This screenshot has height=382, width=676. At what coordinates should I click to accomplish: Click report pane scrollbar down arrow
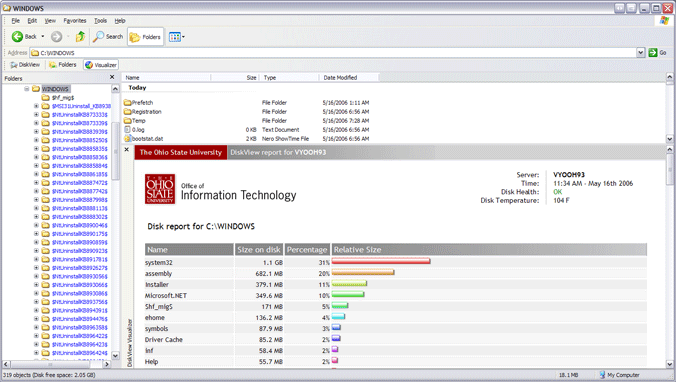[x=670, y=364]
